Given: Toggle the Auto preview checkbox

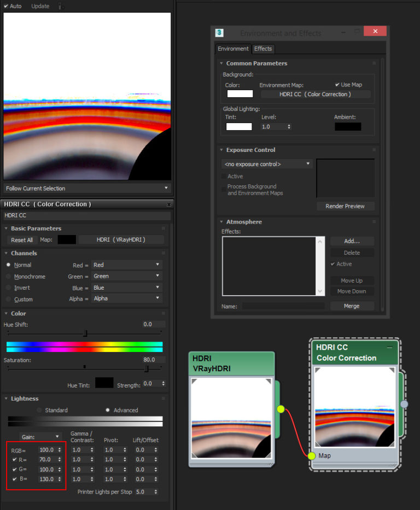Looking at the screenshot, I should pyautogui.click(x=7, y=6).
